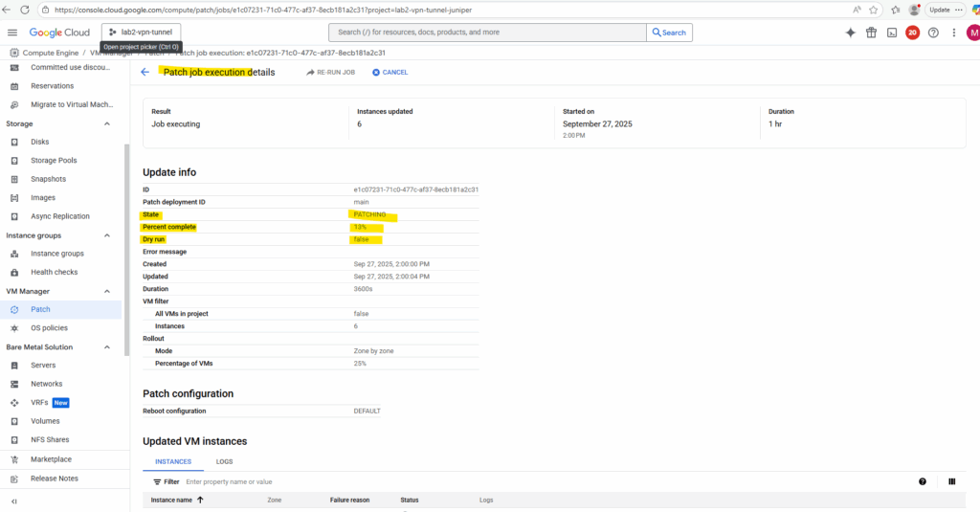Open Health checks in the sidebar
The image size is (980, 512).
tap(54, 273)
